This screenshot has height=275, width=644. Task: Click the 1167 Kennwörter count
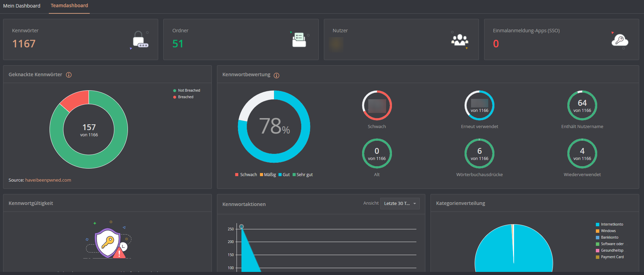click(24, 44)
